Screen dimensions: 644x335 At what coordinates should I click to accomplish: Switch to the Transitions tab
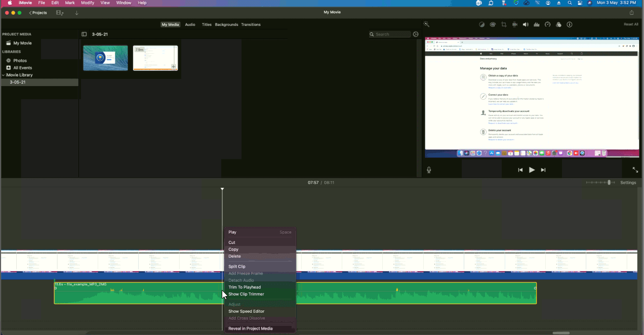[251, 24]
